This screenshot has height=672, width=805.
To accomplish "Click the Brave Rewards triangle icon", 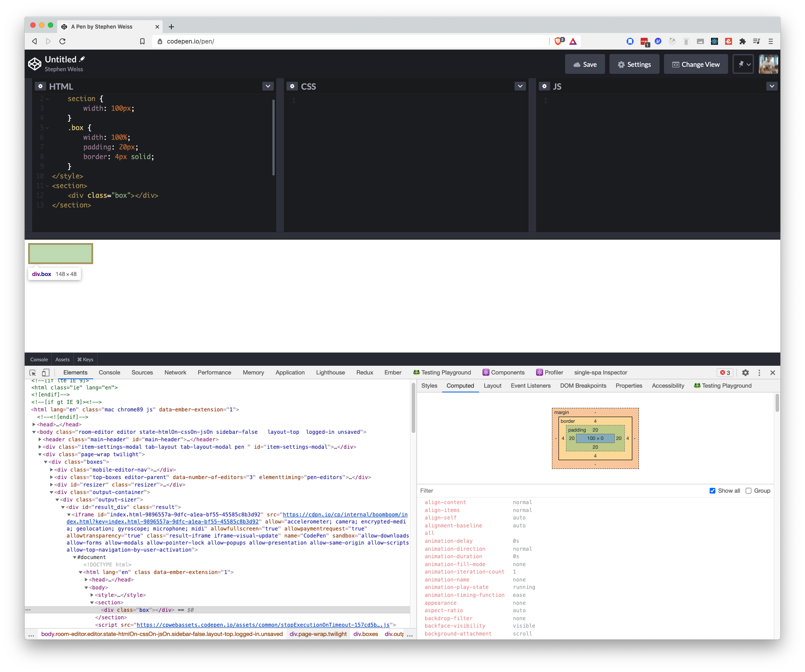I will [573, 41].
